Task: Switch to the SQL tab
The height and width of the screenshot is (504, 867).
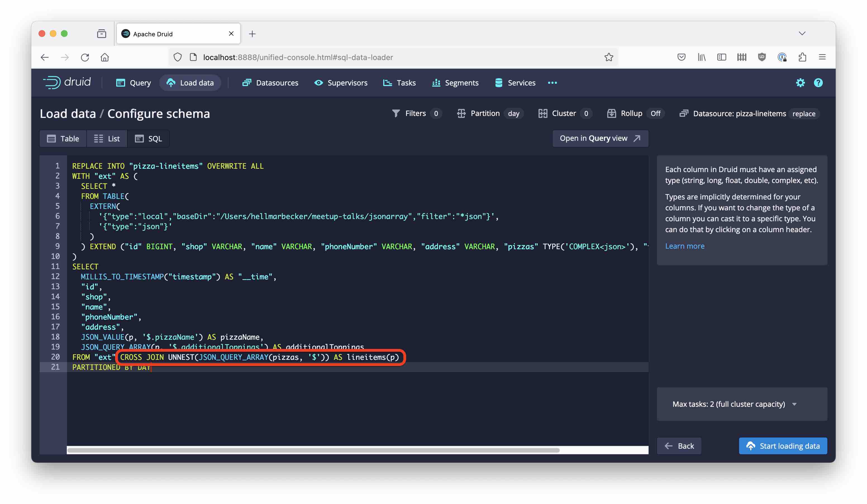Action: (x=148, y=138)
